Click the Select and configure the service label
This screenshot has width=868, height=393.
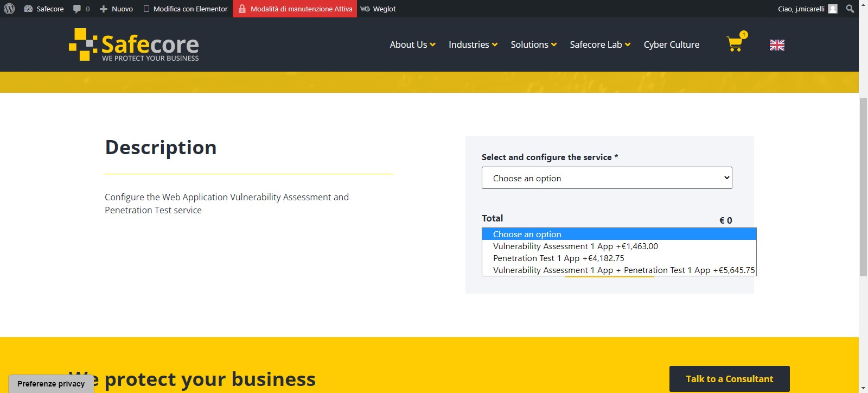(550, 157)
